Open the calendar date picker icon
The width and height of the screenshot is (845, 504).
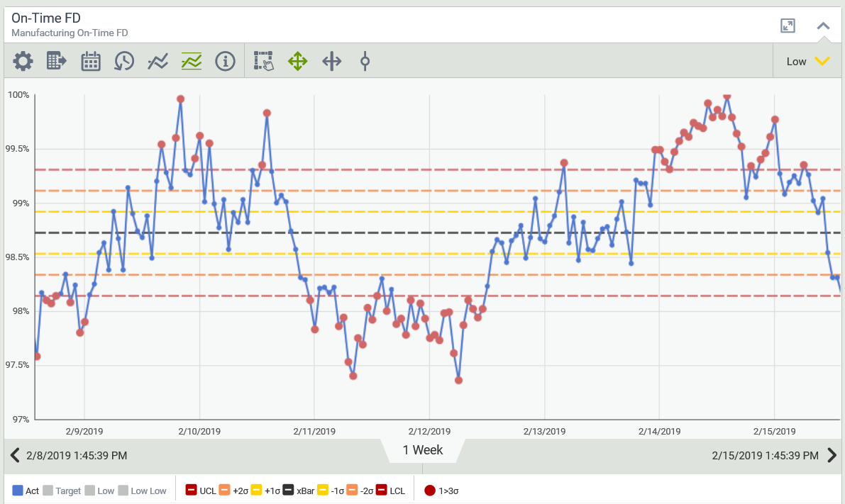coord(91,61)
